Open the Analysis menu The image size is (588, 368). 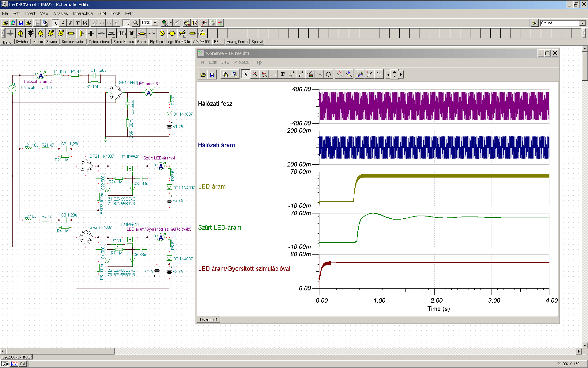click(60, 13)
